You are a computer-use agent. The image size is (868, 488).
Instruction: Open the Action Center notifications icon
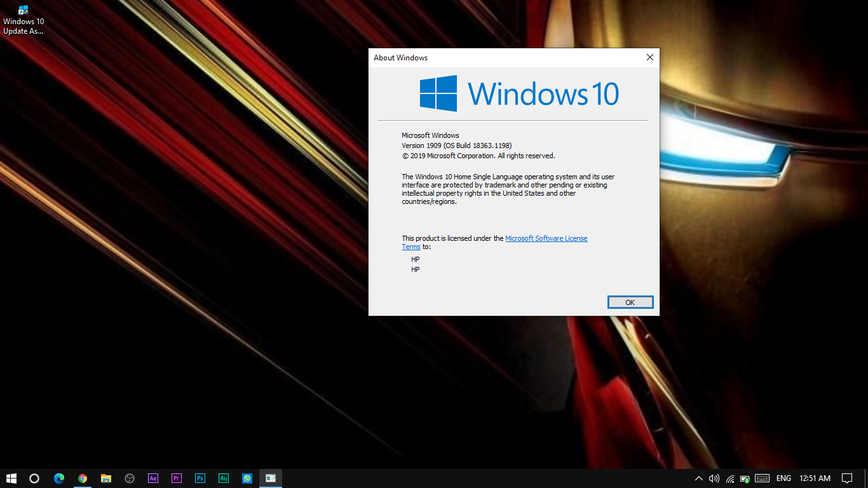(x=847, y=478)
